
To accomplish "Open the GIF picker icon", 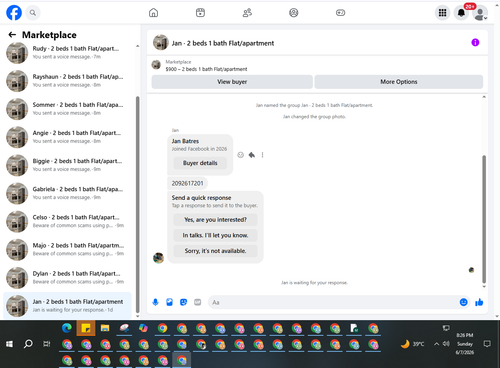I will pyautogui.click(x=197, y=302).
